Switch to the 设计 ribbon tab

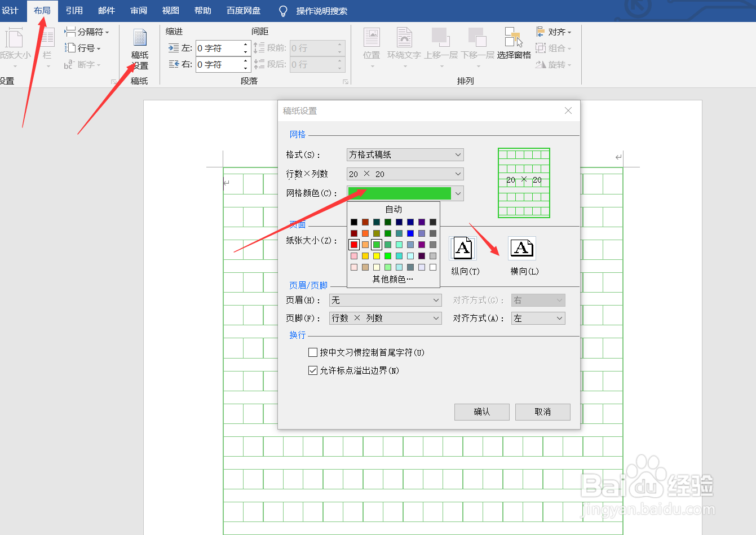[x=10, y=11]
